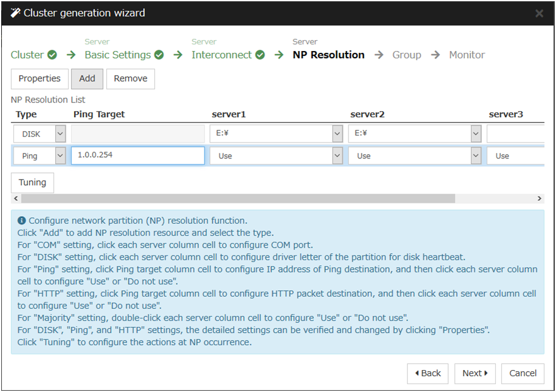
Task: Add a new NP resolution resource
Action: [87, 78]
